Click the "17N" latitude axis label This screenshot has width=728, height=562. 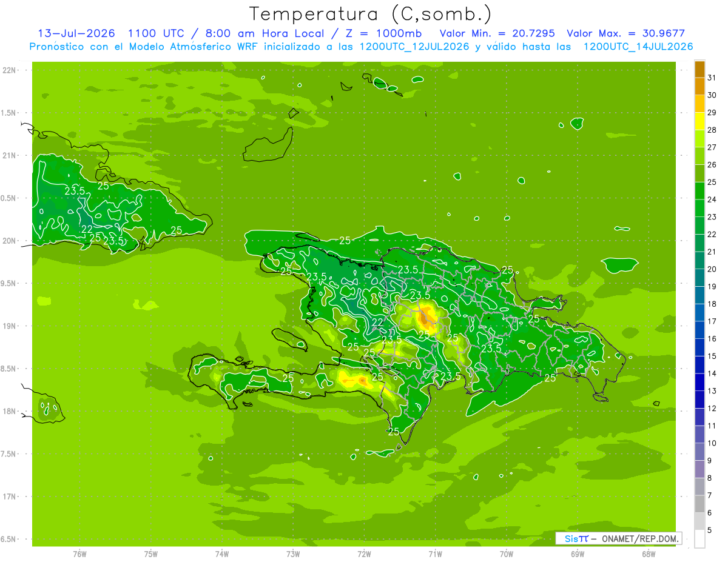[10, 497]
